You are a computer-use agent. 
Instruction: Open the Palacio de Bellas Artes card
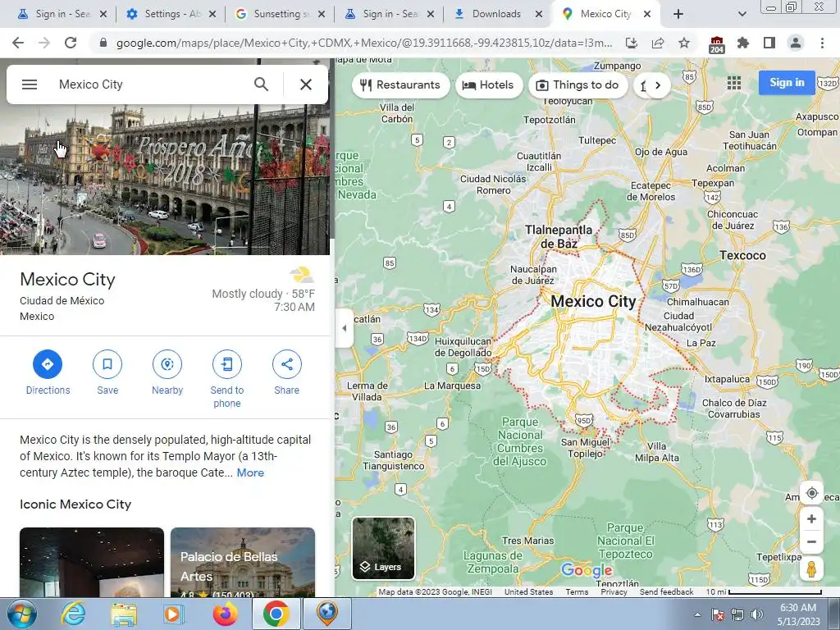pyautogui.click(x=243, y=562)
